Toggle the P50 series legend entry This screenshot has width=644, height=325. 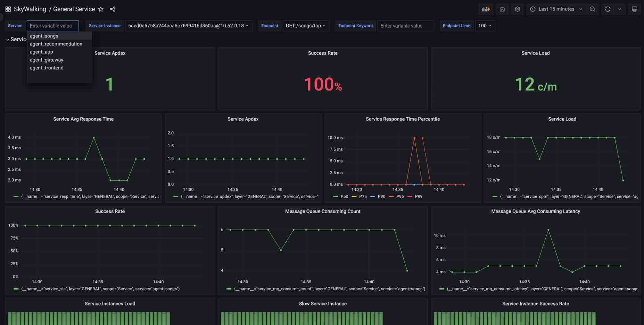click(342, 196)
